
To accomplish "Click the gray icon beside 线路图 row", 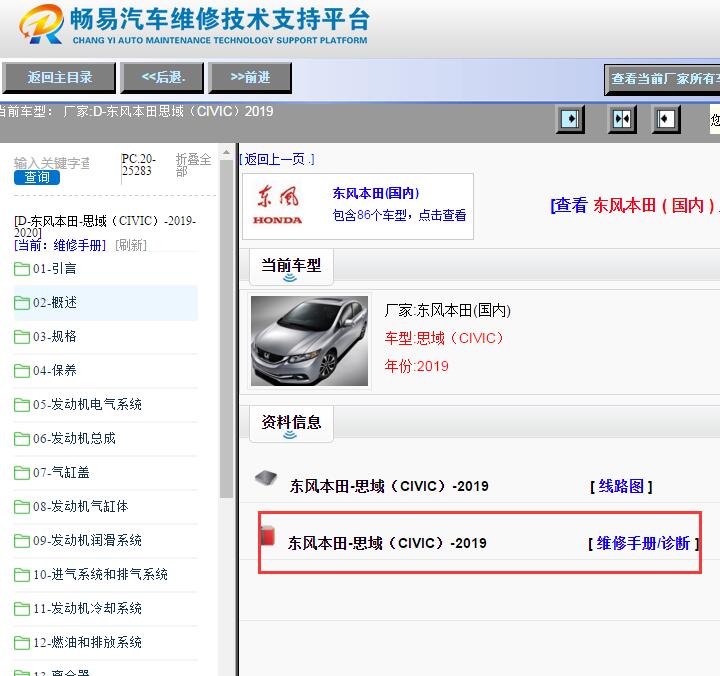I will click(266, 478).
